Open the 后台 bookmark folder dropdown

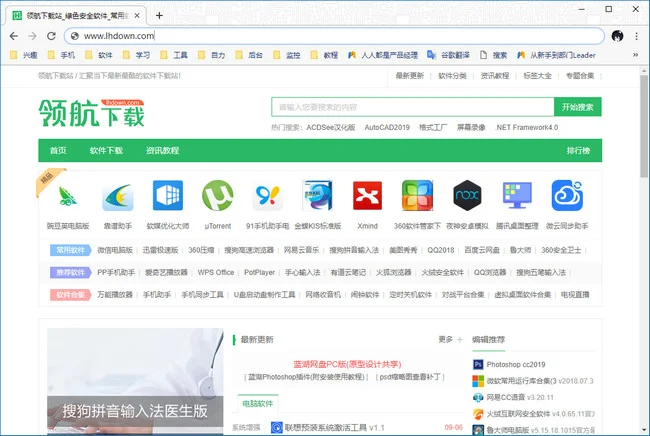click(x=249, y=55)
